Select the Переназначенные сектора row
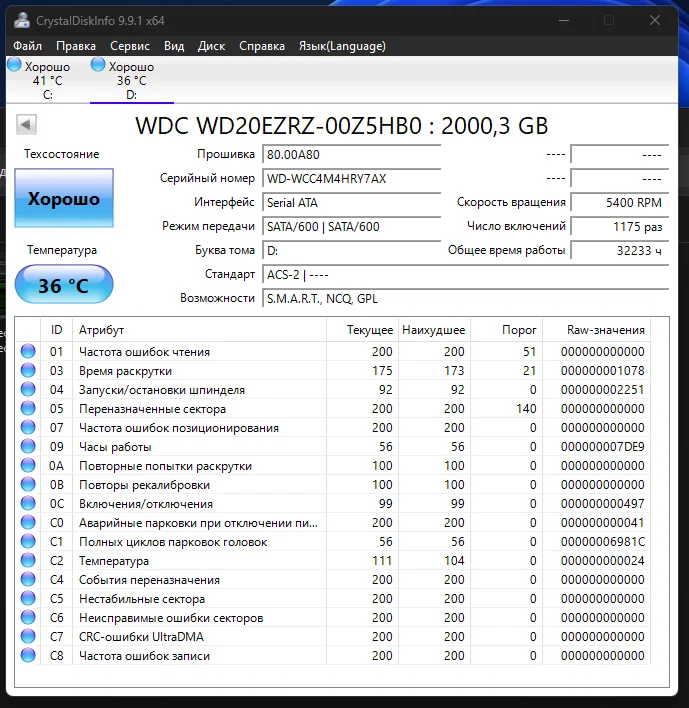 (x=333, y=408)
